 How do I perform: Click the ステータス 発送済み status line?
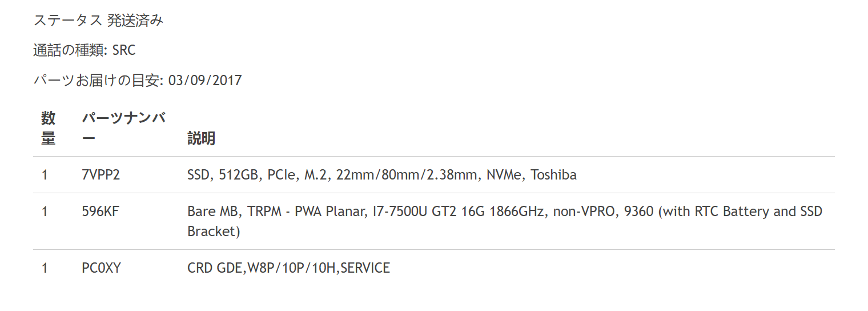click(x=98, y=20)
